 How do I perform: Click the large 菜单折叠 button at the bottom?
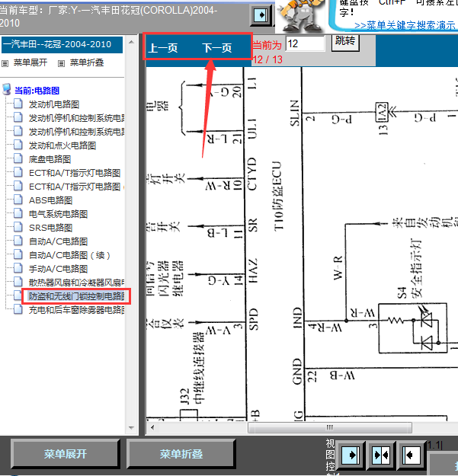click(181, 454)
